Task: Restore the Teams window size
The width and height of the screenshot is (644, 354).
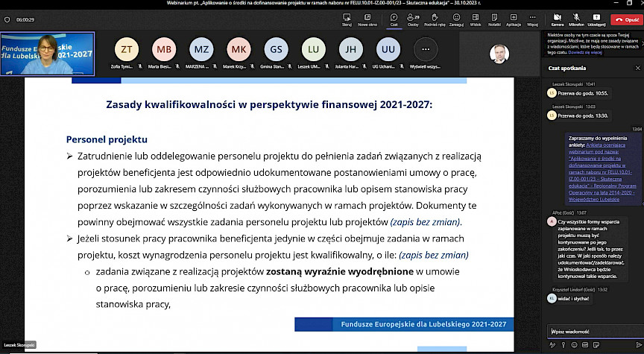Action: click(629, 3)
